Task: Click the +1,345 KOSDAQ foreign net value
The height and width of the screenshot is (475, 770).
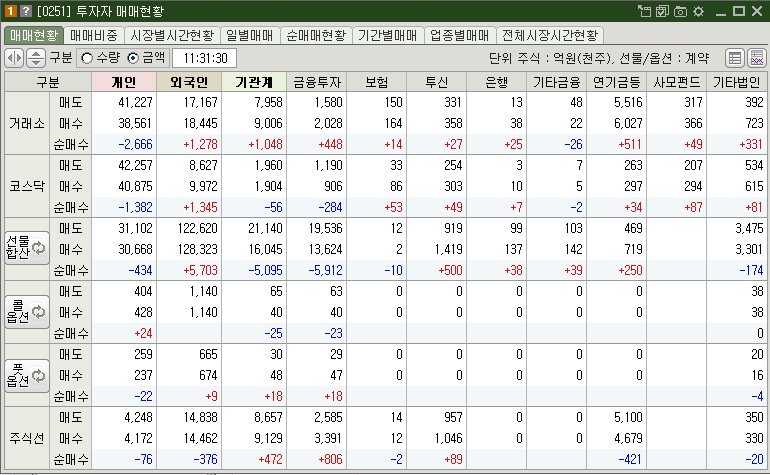Action: coord(200,207)
